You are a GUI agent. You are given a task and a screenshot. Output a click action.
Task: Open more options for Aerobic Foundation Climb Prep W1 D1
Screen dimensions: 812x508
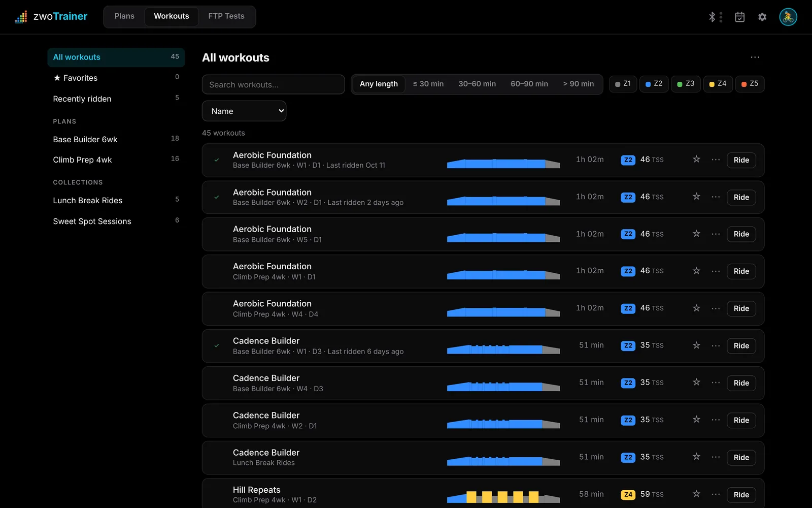pos(716,271)
